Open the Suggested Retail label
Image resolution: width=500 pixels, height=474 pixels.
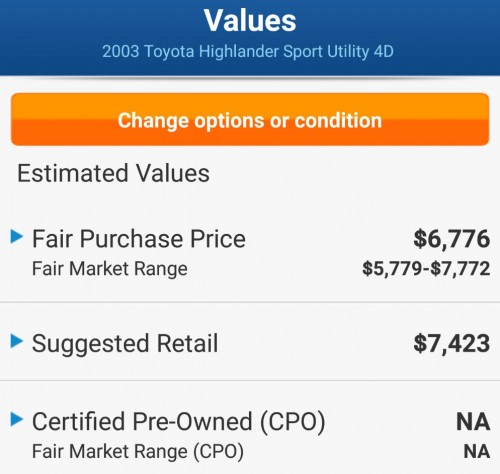(125, 344)
